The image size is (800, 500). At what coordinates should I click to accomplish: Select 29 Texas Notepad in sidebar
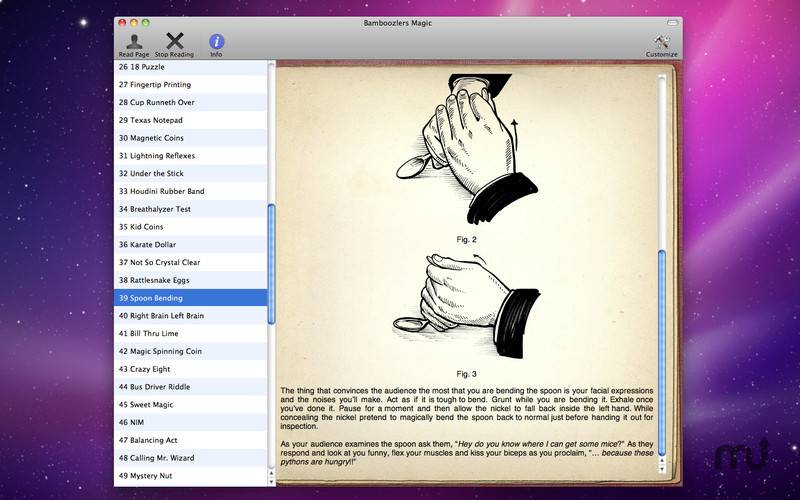tap(190, 120)
